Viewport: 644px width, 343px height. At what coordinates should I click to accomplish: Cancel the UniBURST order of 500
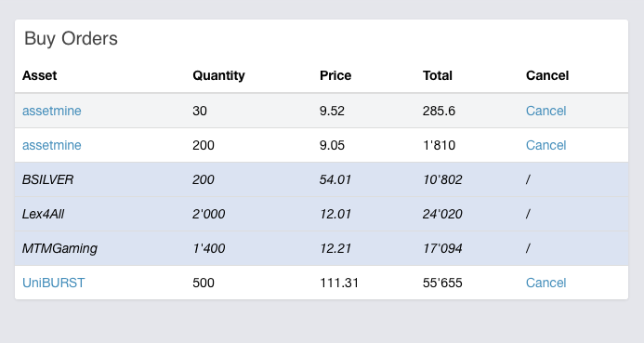pos(545,283)
